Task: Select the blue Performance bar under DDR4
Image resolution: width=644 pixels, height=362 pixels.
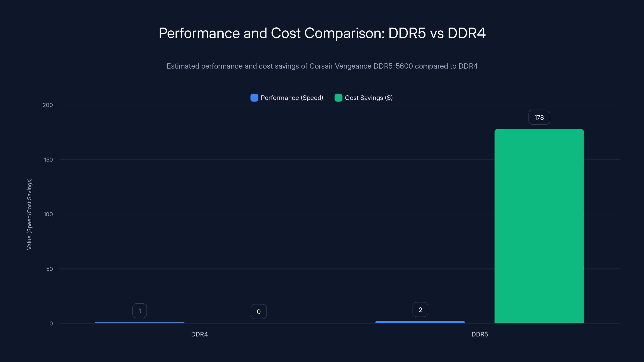Action: point(139,323)
